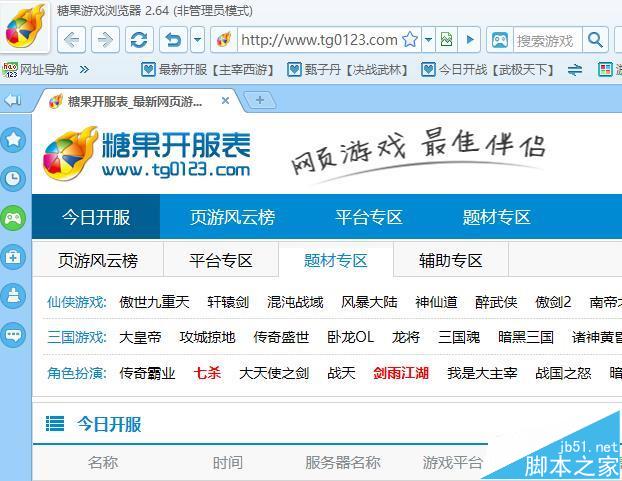Click the colorful grid icon in bookmarks bar
This screenshot has height=481, width=622.
(605, 70)
